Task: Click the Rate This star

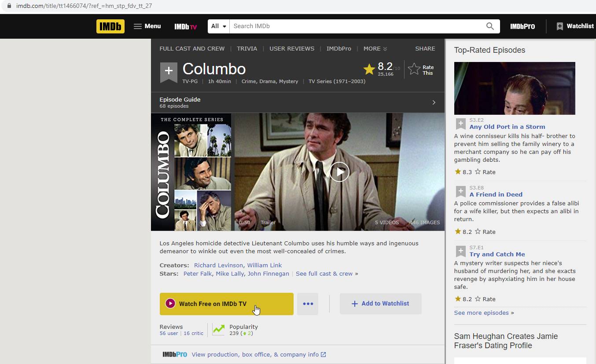Action: pos(421,69)
